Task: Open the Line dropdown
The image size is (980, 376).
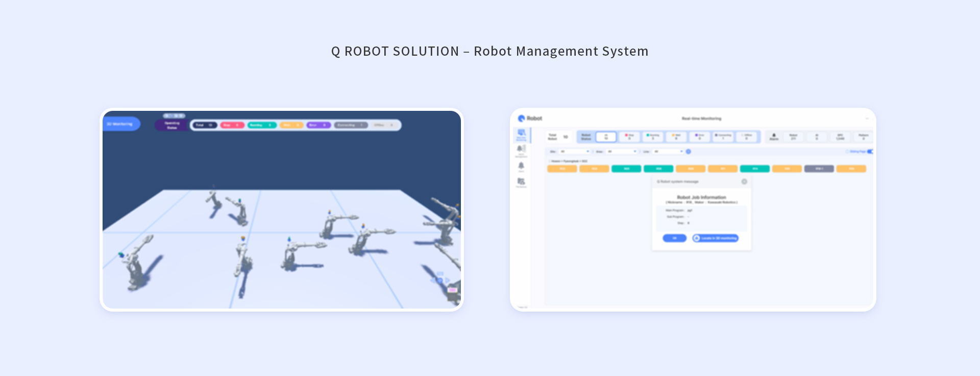Action: coord(668,151)
